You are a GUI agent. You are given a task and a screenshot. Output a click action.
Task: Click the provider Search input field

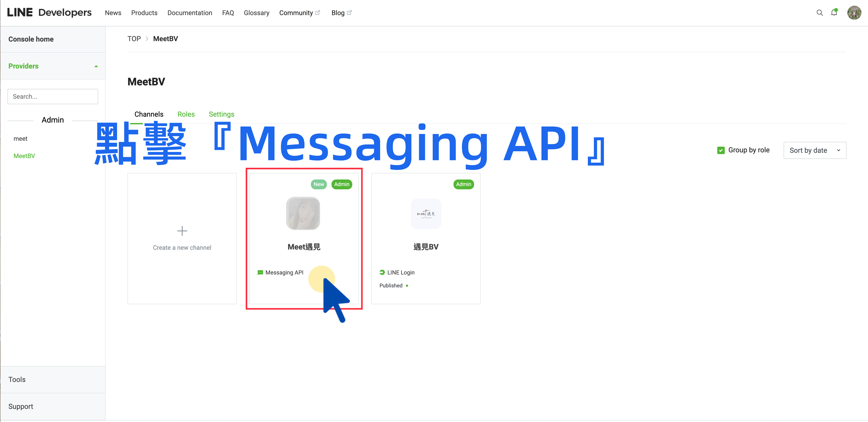pos(53,97)
